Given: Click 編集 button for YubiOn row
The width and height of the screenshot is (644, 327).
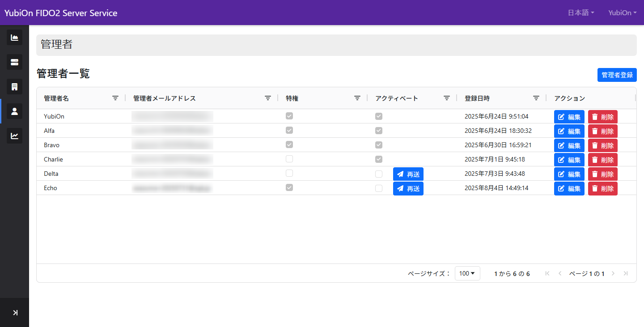Looking at the screenshot, I should click(569, 117).
